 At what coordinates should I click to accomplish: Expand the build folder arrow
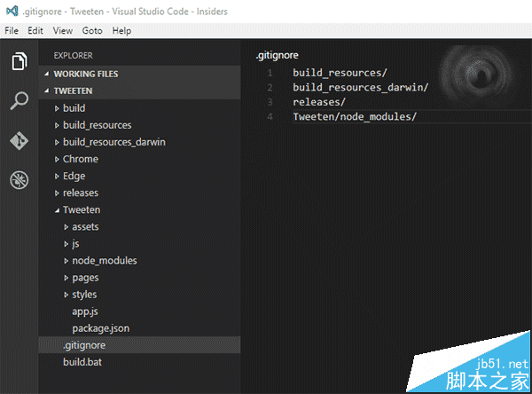tap(56, 108)
